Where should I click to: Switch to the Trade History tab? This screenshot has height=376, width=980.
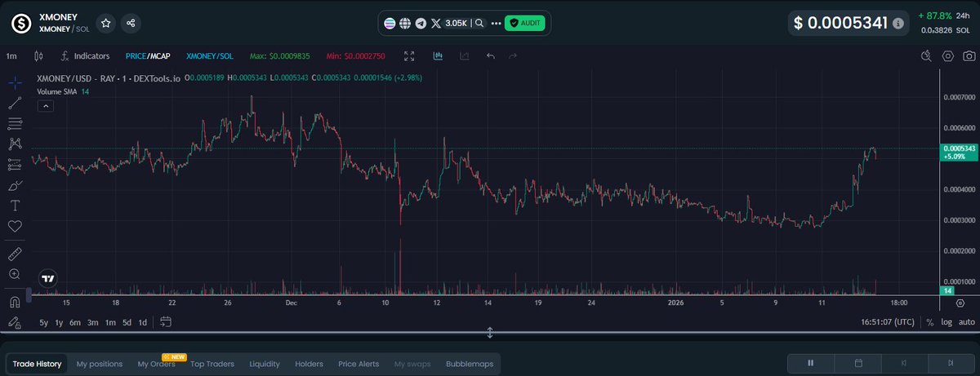pos(37,364)
